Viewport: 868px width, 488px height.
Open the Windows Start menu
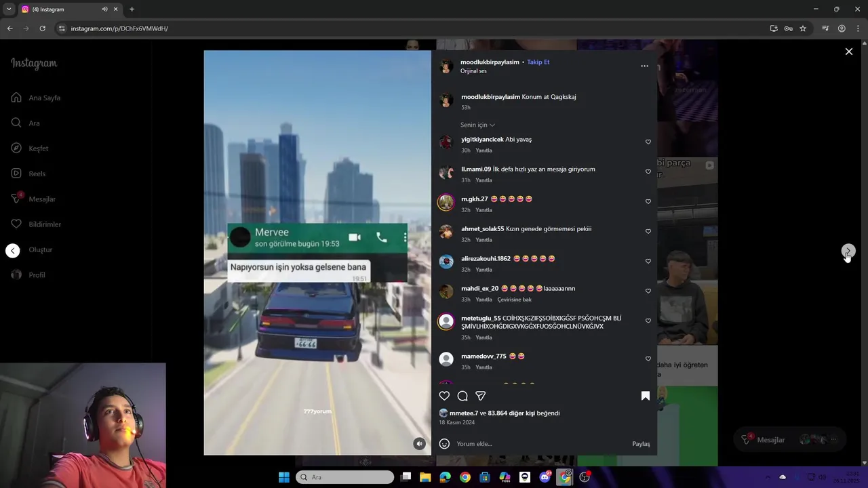pyautogui.click(x=284, y=477)
